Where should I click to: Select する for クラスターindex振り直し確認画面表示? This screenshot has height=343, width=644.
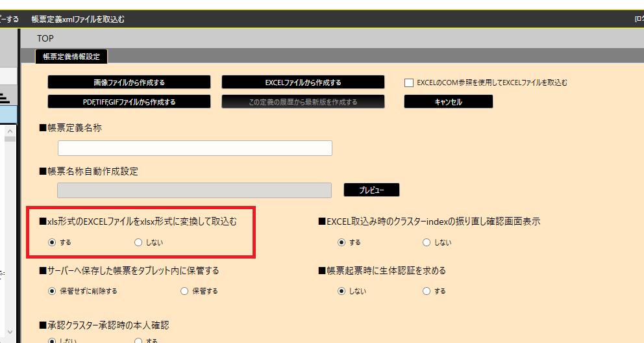click(341, 242)
